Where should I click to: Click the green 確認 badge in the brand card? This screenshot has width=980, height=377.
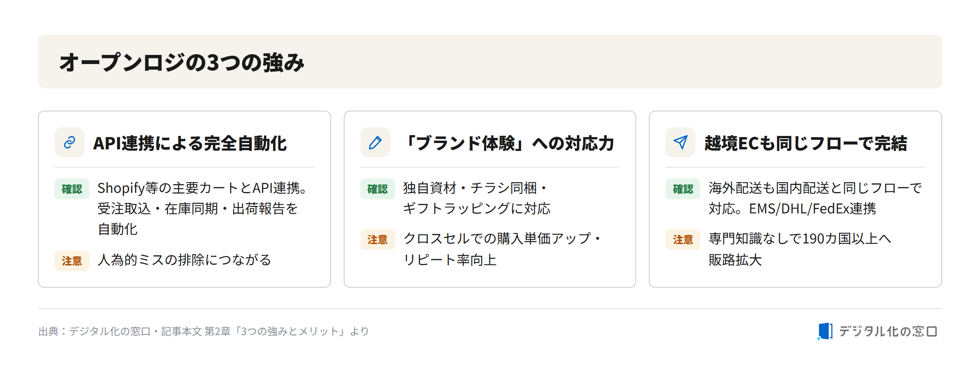(378, 189)
